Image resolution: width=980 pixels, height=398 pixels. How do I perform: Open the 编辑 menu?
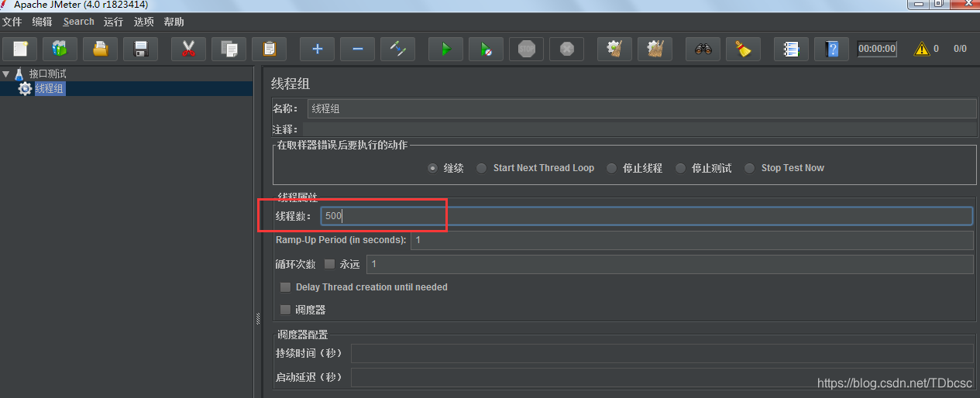pyautogui.click(x=42, y=22)
